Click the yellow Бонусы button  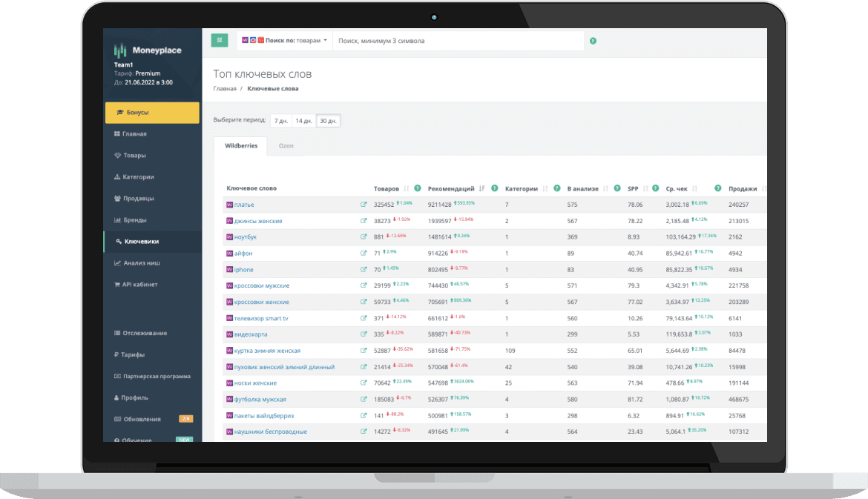coord(152,112)
